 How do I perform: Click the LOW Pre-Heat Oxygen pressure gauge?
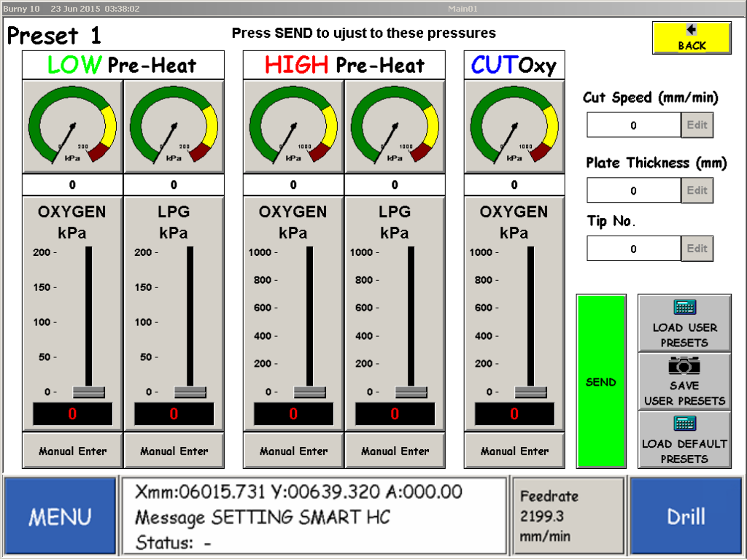[72, 126]
